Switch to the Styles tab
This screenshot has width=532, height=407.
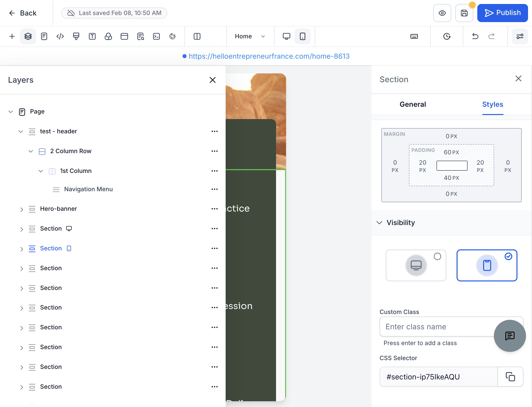click(x=493, y=104)
